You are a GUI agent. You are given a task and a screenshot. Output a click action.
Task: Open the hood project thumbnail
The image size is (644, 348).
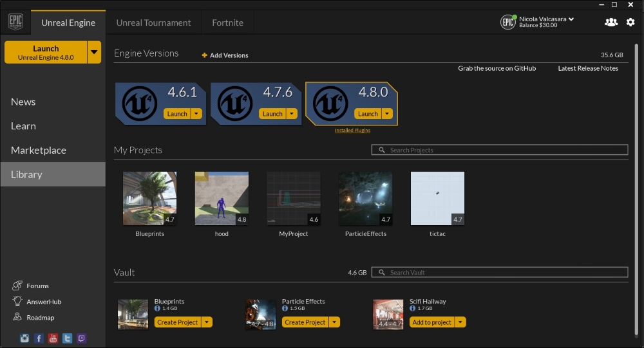[x=222, y=198]
